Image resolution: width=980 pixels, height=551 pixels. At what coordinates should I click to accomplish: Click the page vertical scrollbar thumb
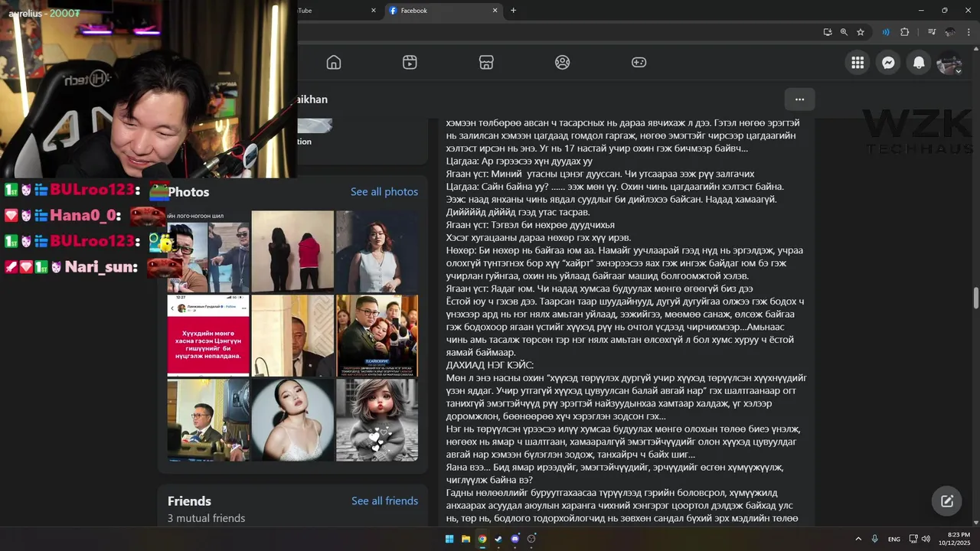[975, 298]
